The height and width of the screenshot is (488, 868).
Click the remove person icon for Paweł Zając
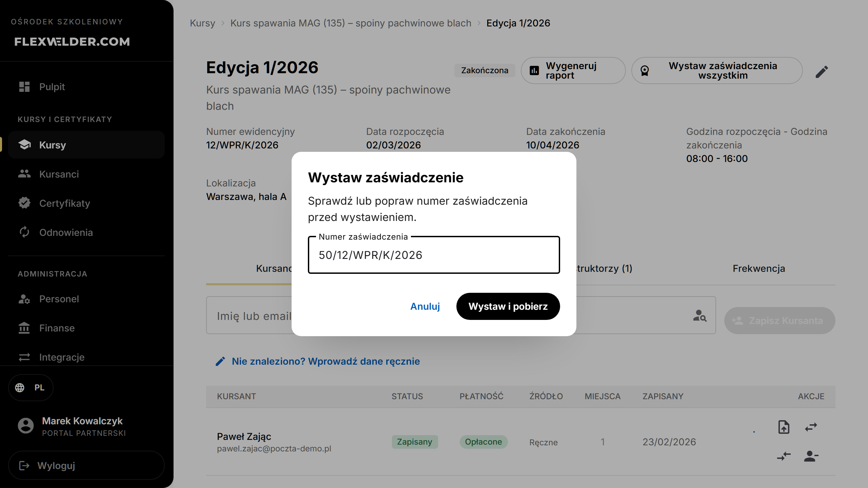tap(811, 456)
